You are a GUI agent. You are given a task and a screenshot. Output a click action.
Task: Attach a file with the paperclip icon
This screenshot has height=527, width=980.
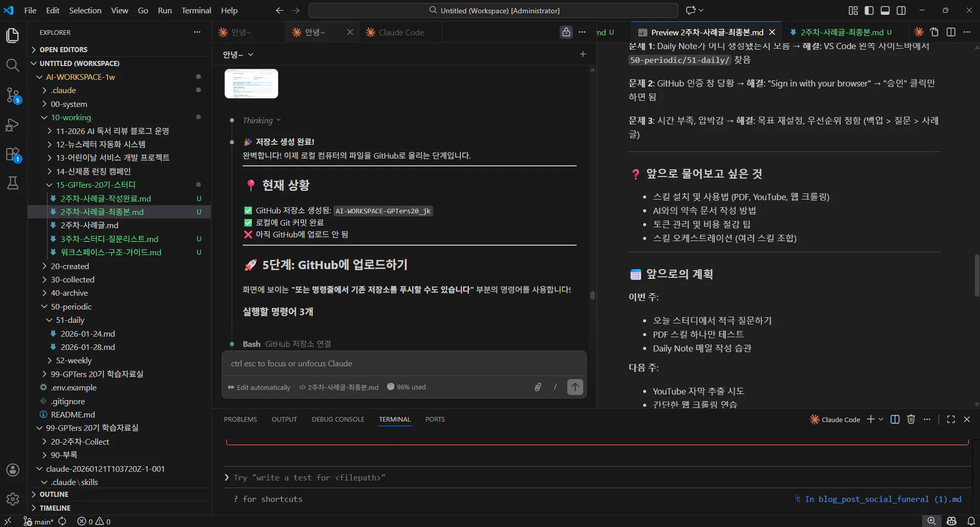[x=538, y=387]
